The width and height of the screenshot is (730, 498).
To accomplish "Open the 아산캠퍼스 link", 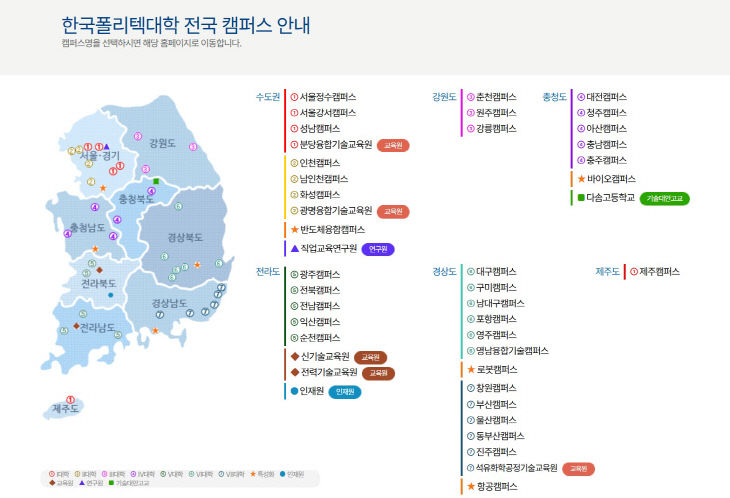I will pos(606,128).
